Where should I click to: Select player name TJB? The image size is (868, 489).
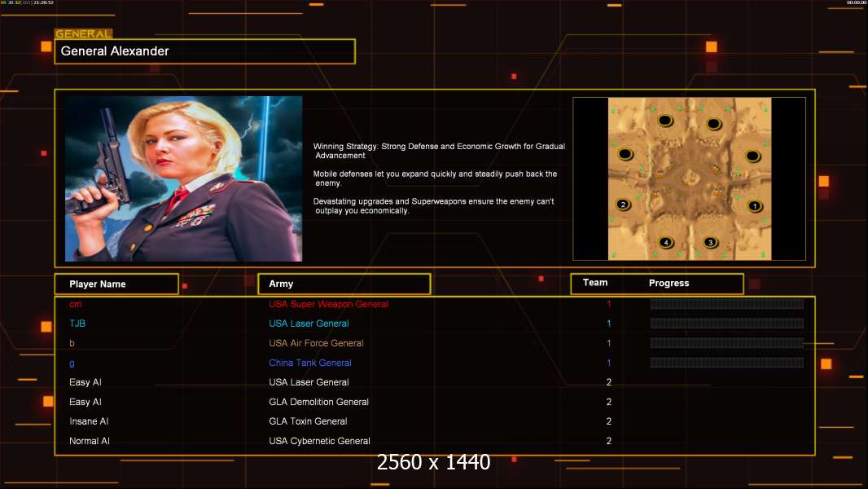77,324
